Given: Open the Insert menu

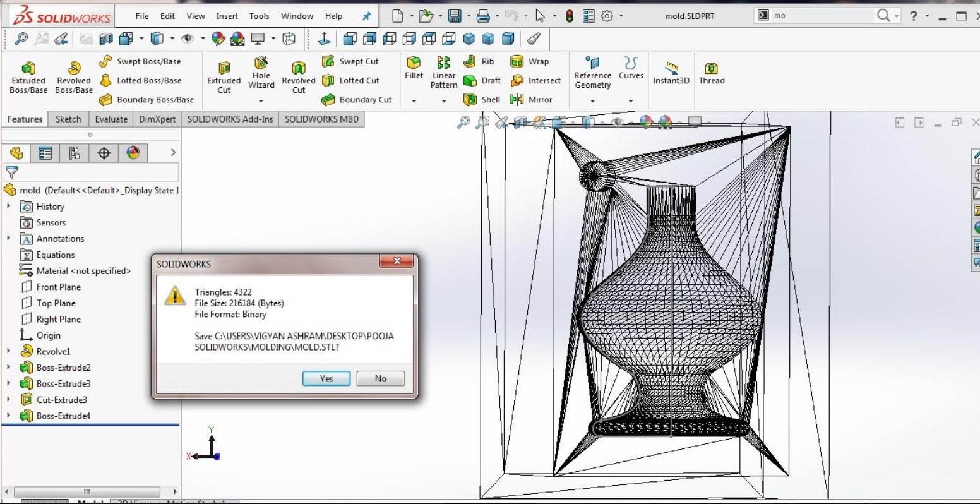Looking at the screenshot, I should coord(227,16).
